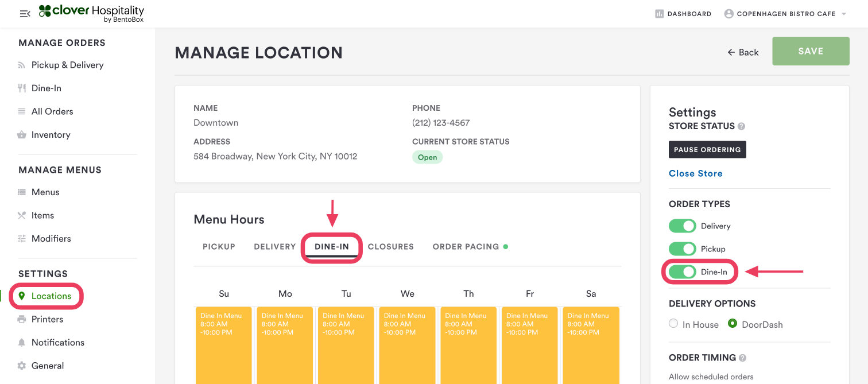
Task: Select the In House delivery option
Action: pyautogui.click(x=673, y=324)
